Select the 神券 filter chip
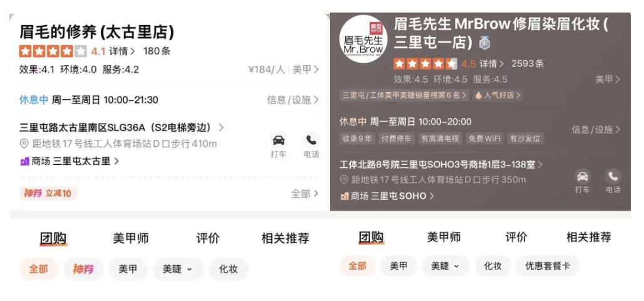The image size is (644, 301). point(83,269)
